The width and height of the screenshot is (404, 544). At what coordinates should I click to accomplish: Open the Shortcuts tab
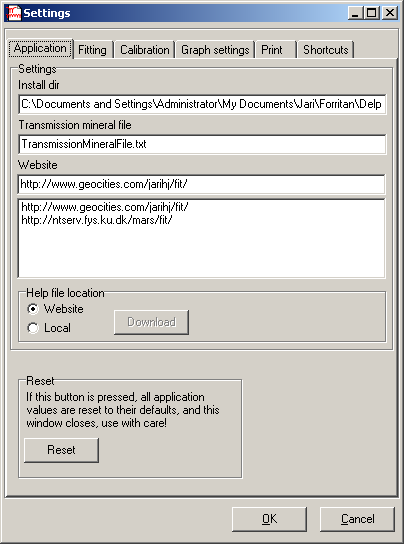(x=326, y=50)
